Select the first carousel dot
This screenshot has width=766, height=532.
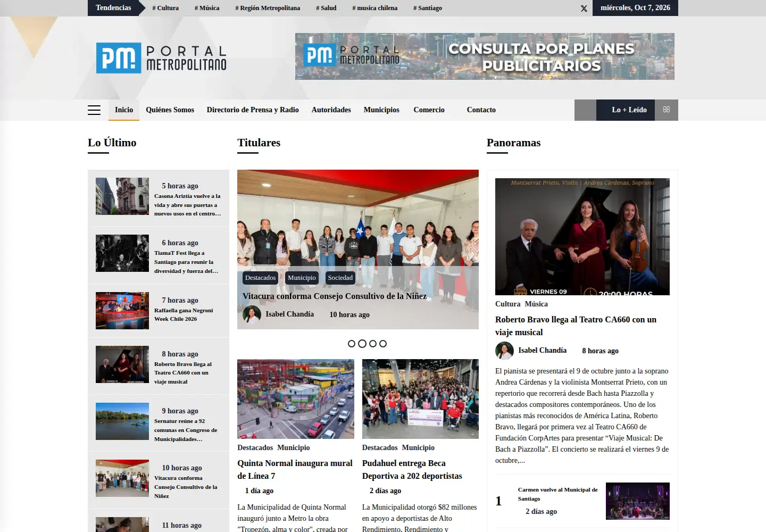point(352,344)
